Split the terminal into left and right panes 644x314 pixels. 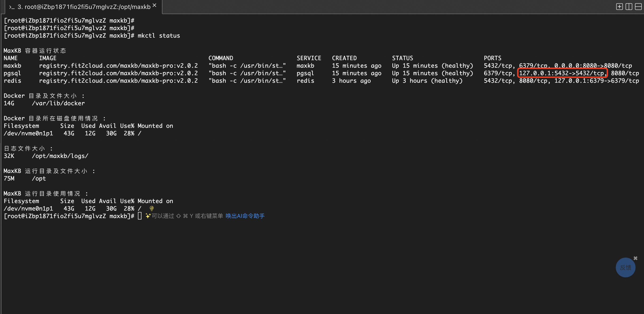629,7
